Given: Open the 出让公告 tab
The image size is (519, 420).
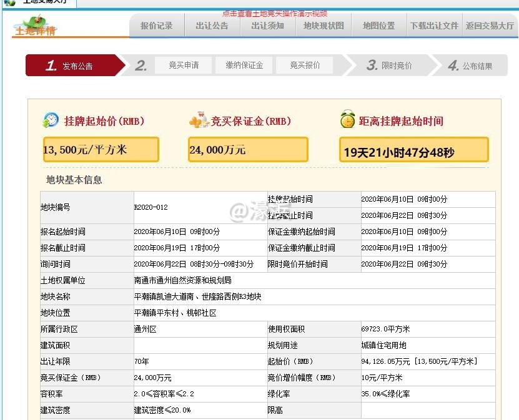Looking at the screenshot, I should click(x=210, y=26).
